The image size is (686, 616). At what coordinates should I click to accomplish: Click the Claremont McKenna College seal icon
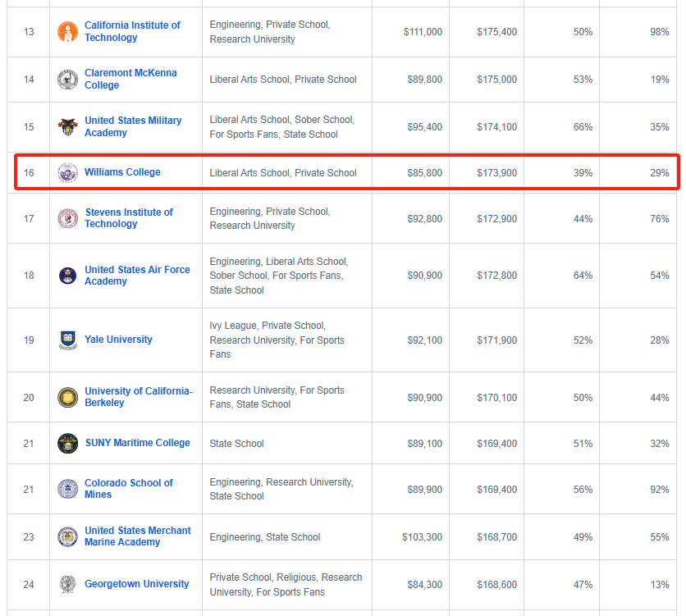tap(68, 80)
